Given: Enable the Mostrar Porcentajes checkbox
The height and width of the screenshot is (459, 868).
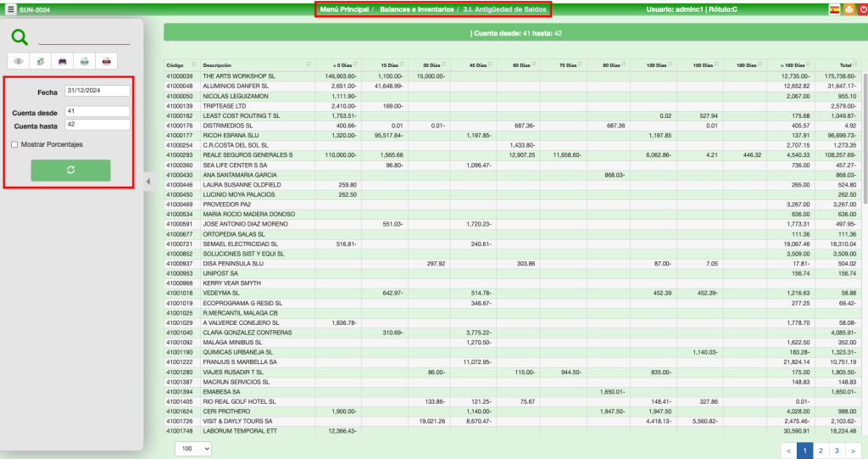Looking at the screenshot, I should point(14,144).
